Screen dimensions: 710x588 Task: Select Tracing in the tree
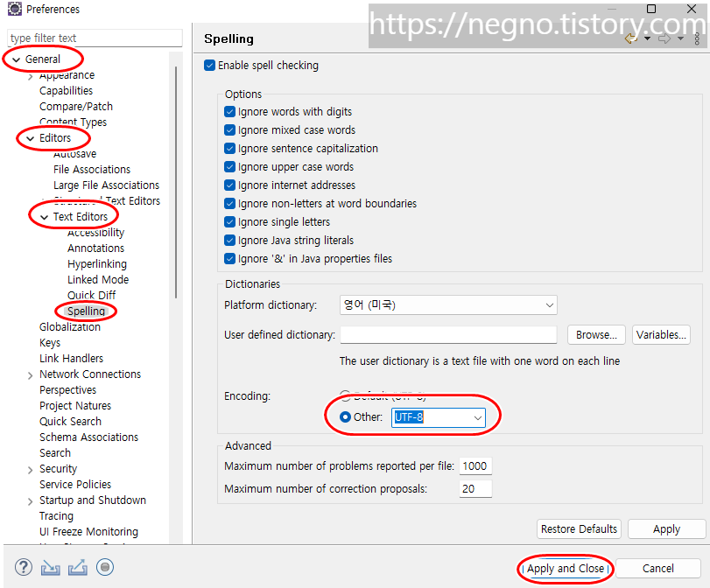point(56,515)
